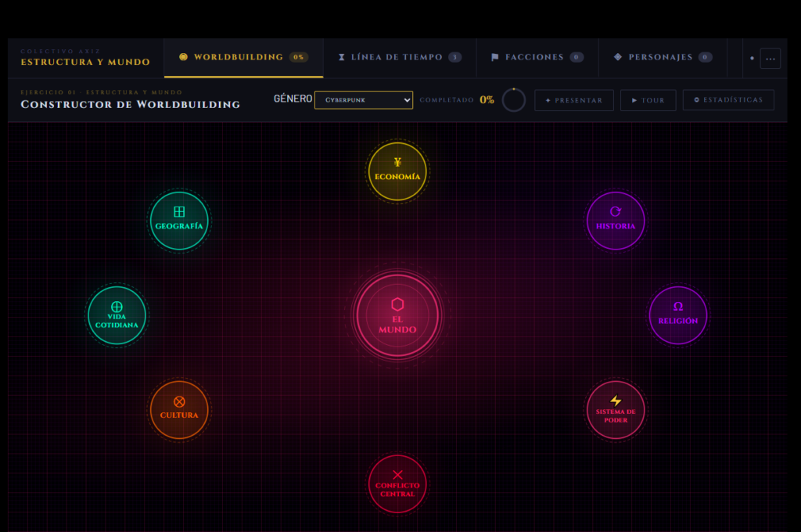Open the Conflicto Central node
The height and width of the screenshot is (532, 801).
(397, 484)
